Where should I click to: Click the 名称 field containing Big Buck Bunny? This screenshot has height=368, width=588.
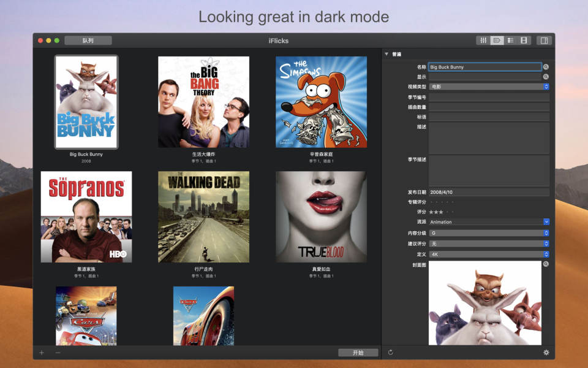(x=485, y=67)
